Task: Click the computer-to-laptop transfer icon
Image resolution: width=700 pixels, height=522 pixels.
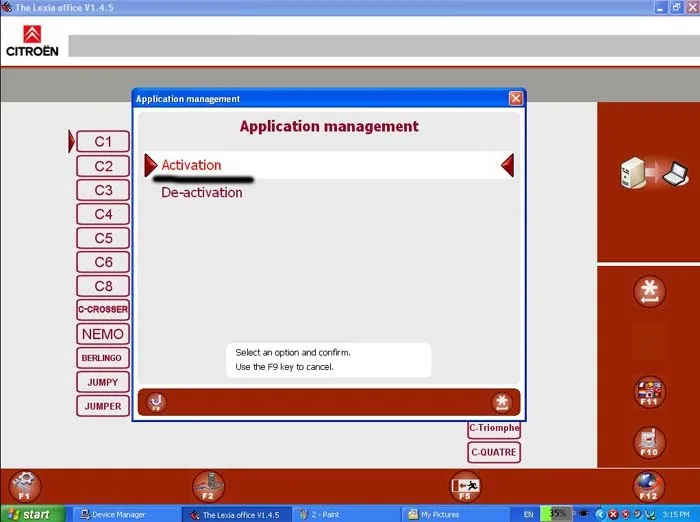Action: coord(654,172)
